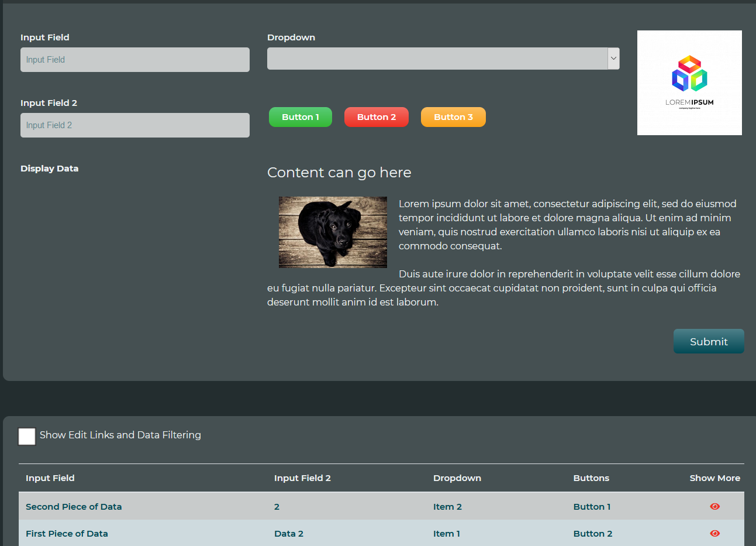756x546 pixels.
Task: Click the Content can go here heading
Action: (339, 173)
